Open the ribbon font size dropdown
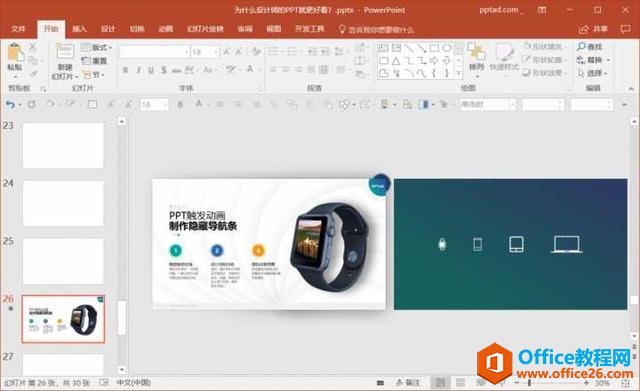This screenshot has height=391, width=640. tap(216, 52)
